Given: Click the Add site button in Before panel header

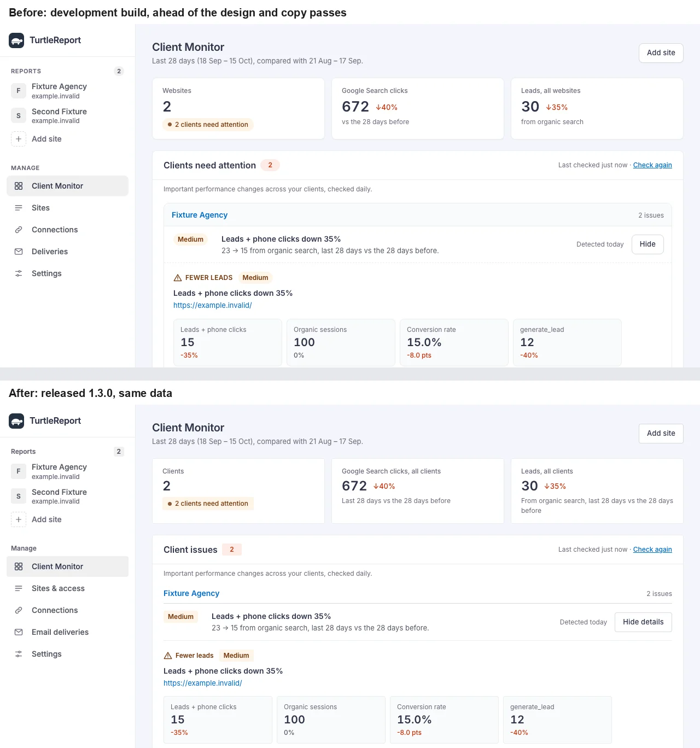Looking at the screenshot, I should [661, 53].
